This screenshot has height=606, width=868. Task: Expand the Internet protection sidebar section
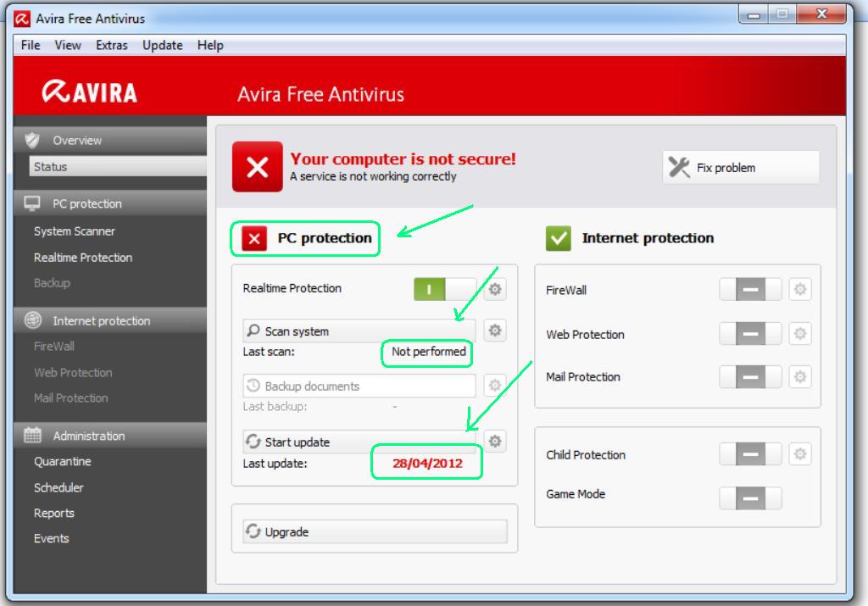point(110,320)
